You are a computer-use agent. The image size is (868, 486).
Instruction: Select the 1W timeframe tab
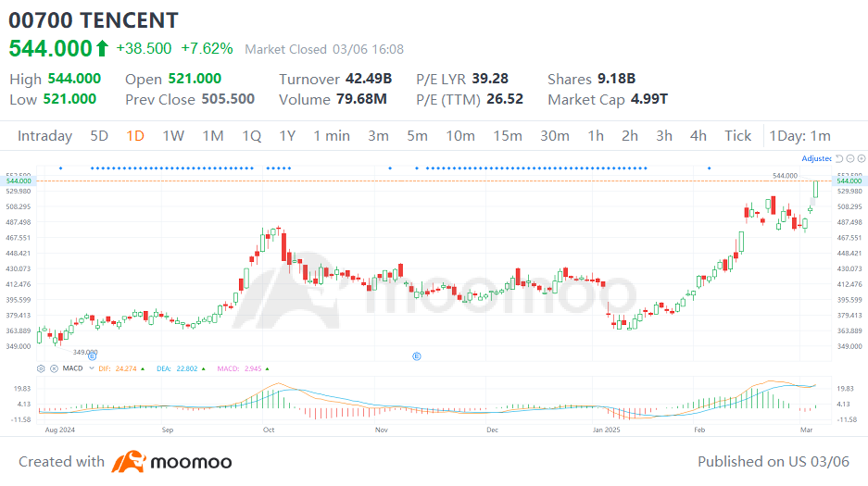pos(173,136)
